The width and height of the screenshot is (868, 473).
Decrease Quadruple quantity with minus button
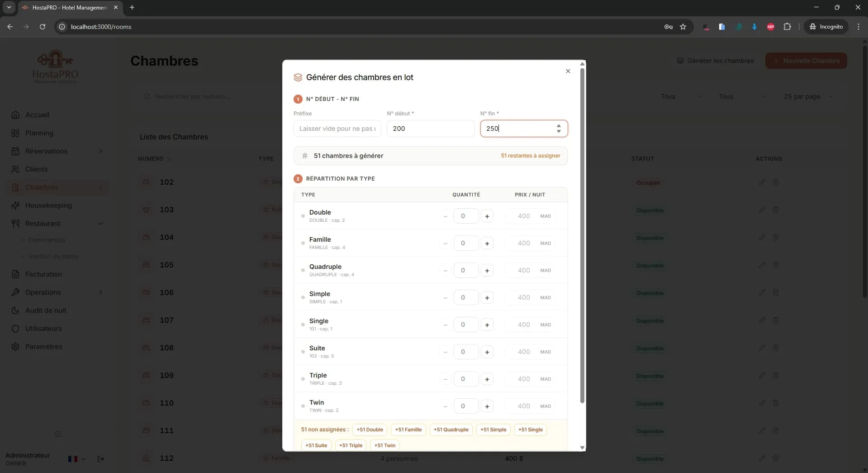click(445, 271)
